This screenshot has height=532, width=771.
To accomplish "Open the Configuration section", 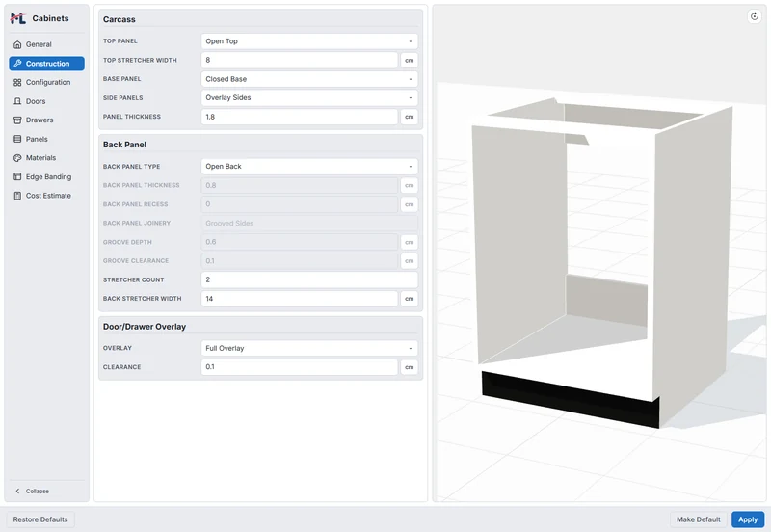I will 46,83.
